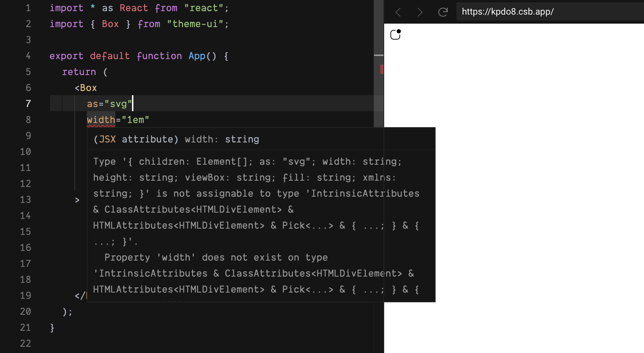Click line number 20 in the gutter
The image size is (644, 353).
click(25, 312)
